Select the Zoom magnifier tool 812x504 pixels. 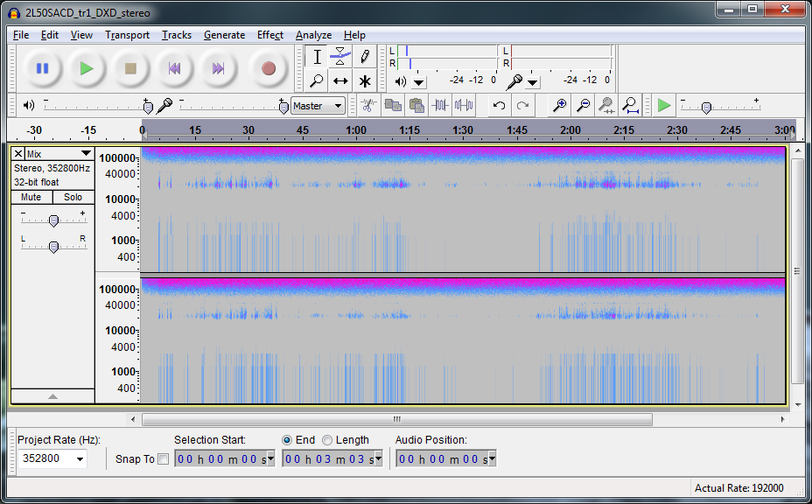(317, 80)
